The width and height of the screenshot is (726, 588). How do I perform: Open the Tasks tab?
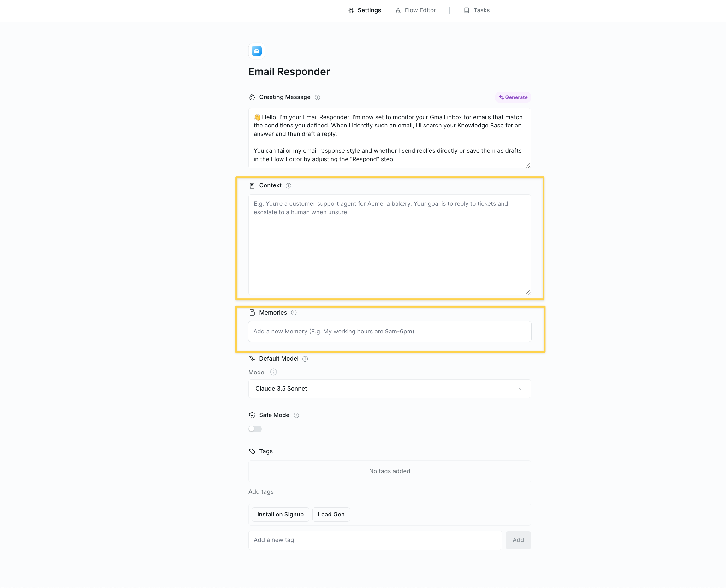pos(477,10)
